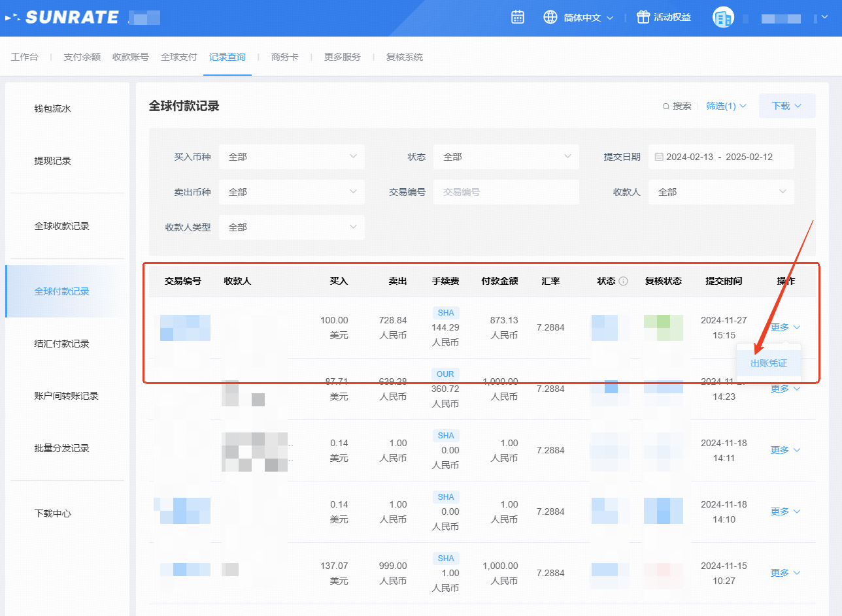Toggle the 筛选(1) filter panel
This screenshot has height=616, width=842.
[x=726, y=106]
